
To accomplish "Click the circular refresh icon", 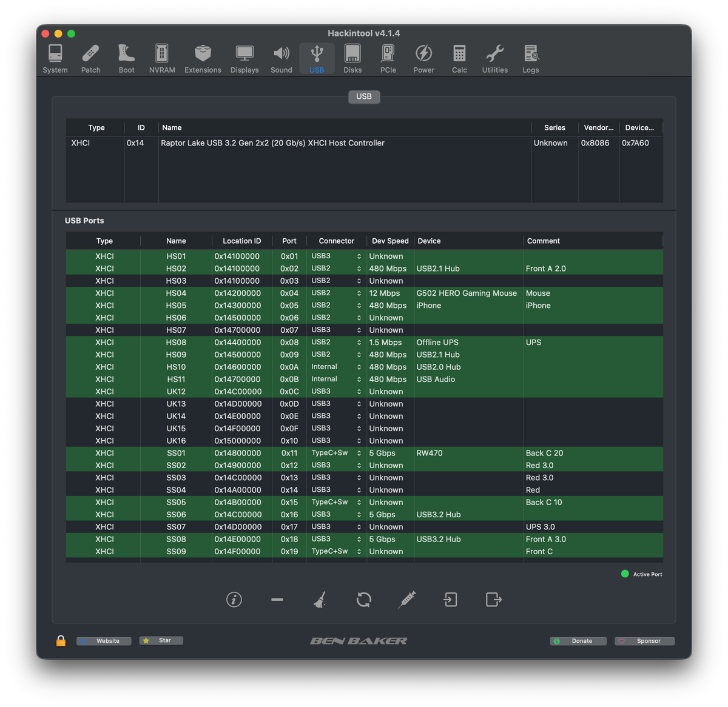I will tap(364, 600).
